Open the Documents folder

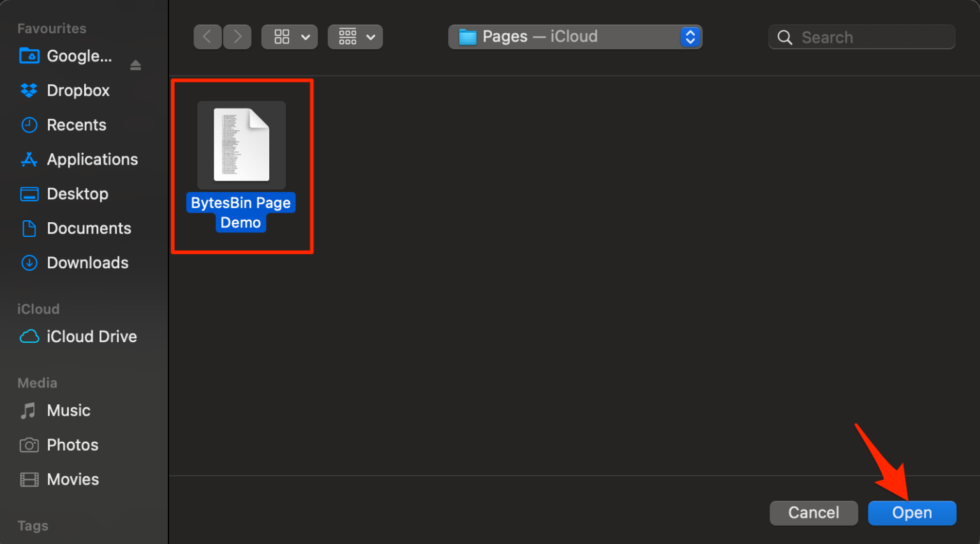(x=89, y=228)
